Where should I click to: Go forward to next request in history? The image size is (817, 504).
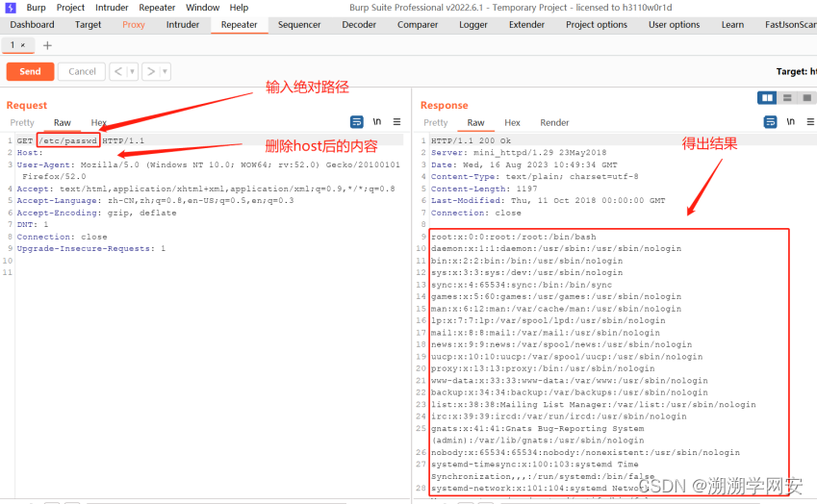coord(150,71)
